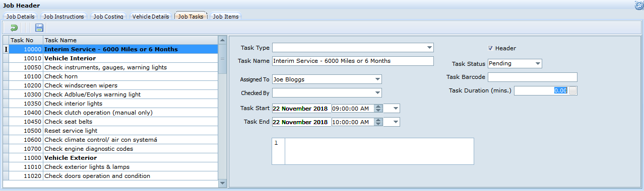Select the Job Tasks tab
644x191 pixels.
tap(190, 17)
